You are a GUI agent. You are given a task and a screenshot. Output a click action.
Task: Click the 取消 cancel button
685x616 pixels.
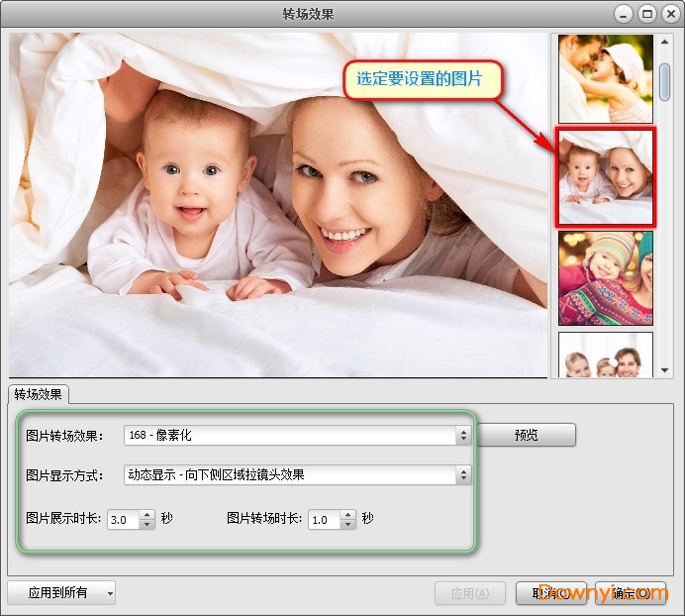click(550, 593)
